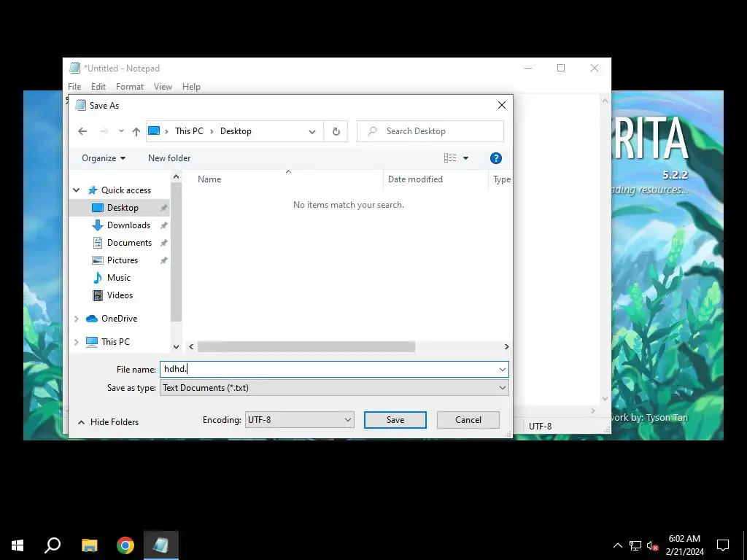The width and height of the screenshot is (747, 560).
Task: Open Music in the navigation pane
Action: 119,278
